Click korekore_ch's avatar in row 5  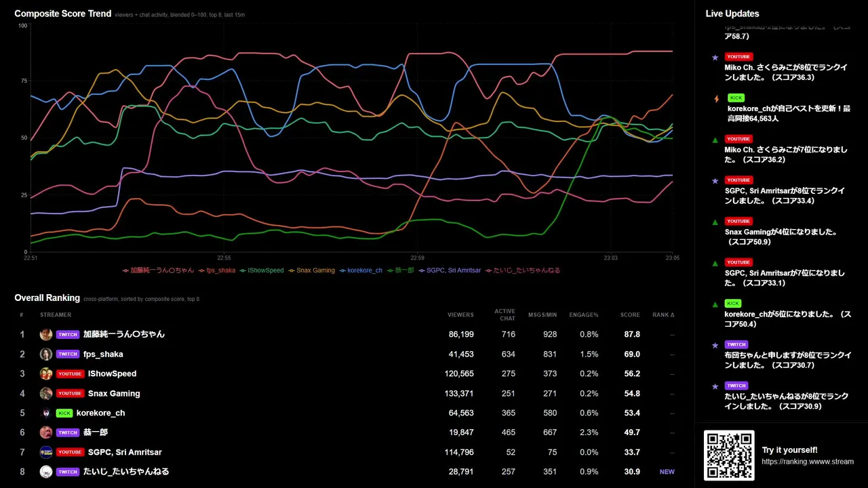[x=46, y=413]
